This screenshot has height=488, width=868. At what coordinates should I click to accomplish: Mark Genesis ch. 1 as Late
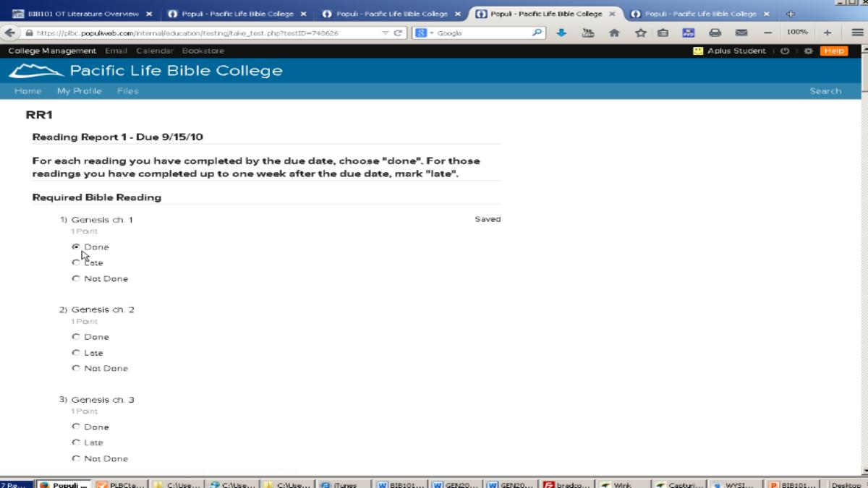(x=76, y=263)
